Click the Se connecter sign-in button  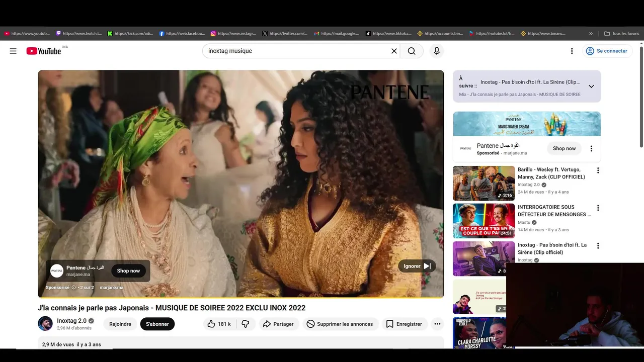[607, 51]
